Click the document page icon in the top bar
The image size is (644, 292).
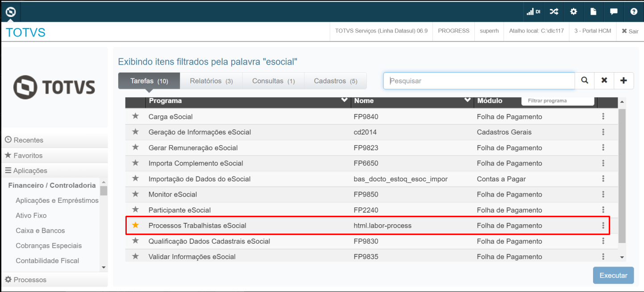(593, 12)
